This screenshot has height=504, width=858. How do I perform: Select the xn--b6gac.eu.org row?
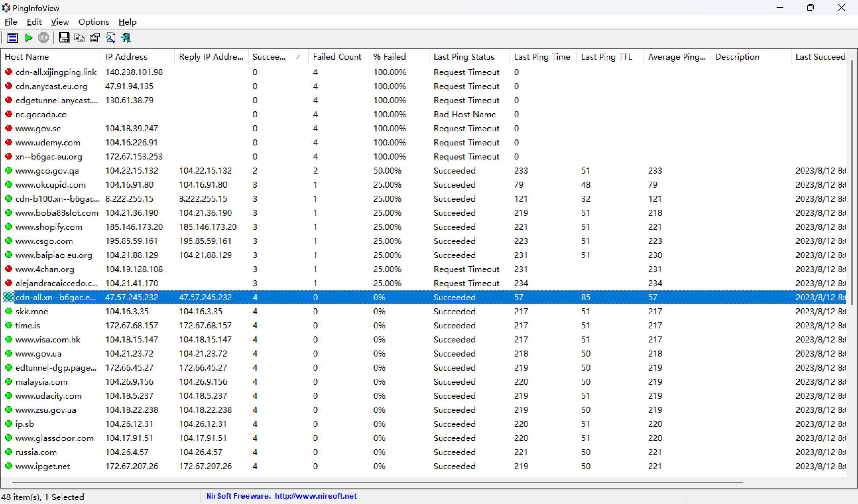[424, 156]
